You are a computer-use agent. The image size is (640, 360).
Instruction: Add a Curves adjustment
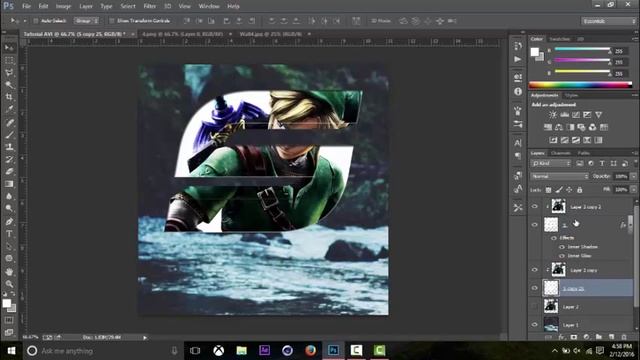pos(576,115)
